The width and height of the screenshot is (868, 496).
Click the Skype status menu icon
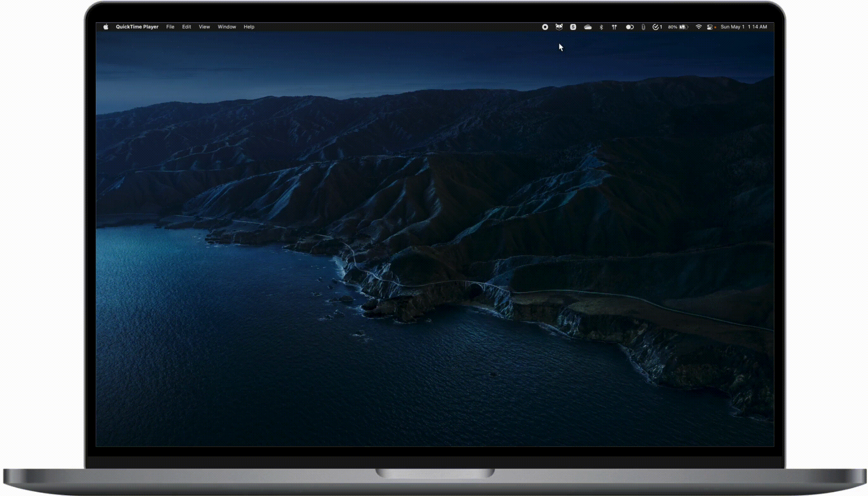[x=573, y=27]
